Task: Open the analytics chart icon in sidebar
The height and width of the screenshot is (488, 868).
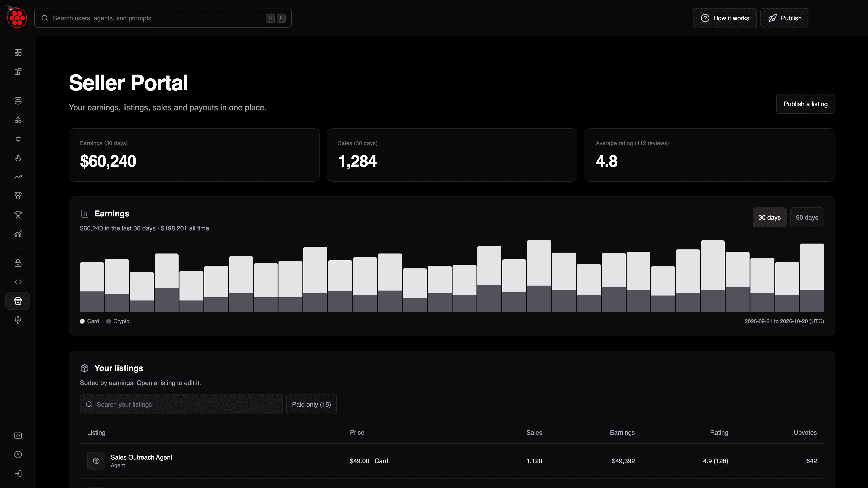Action: click(x=18, y=234)
